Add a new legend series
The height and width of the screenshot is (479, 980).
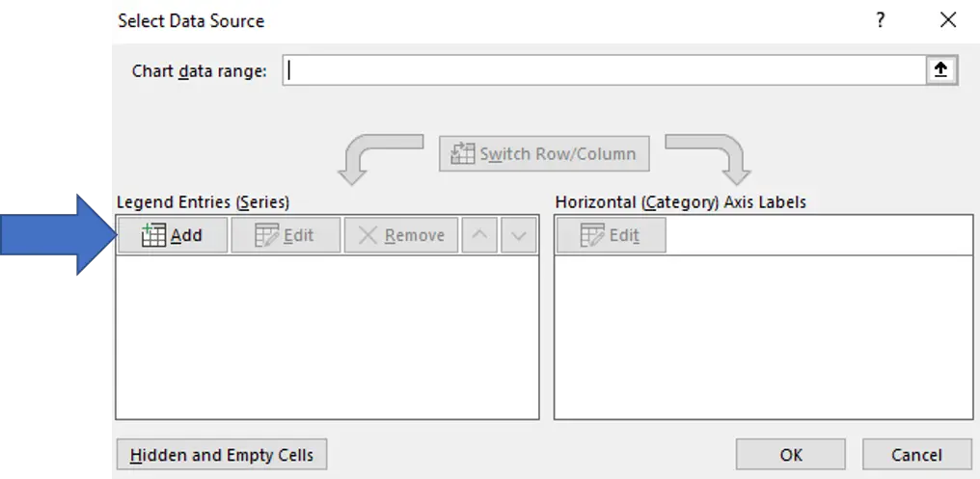173,235
